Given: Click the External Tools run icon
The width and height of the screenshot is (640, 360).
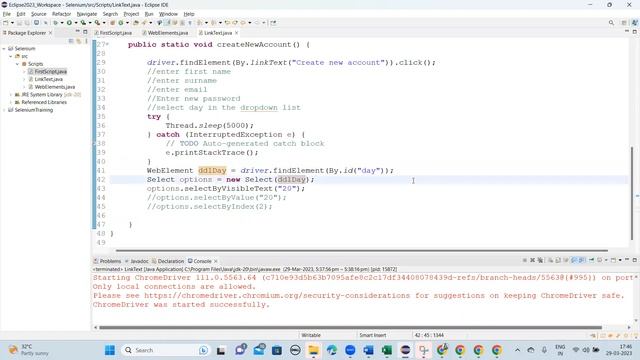Looking at the screenshot, I should coord(97,23).
